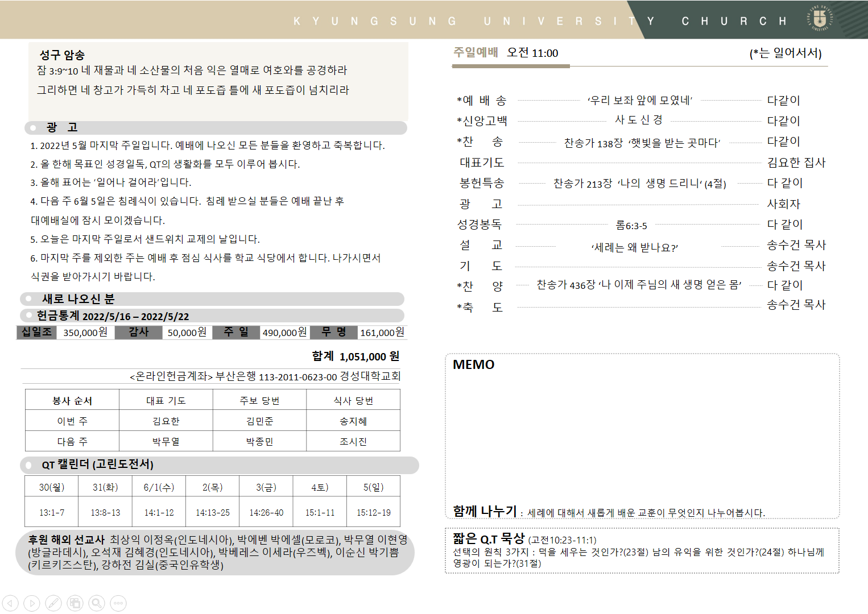Screen dimensions: 868x614
Task: Advance to the next slide with the right arrow control
Action: [32, 603]
